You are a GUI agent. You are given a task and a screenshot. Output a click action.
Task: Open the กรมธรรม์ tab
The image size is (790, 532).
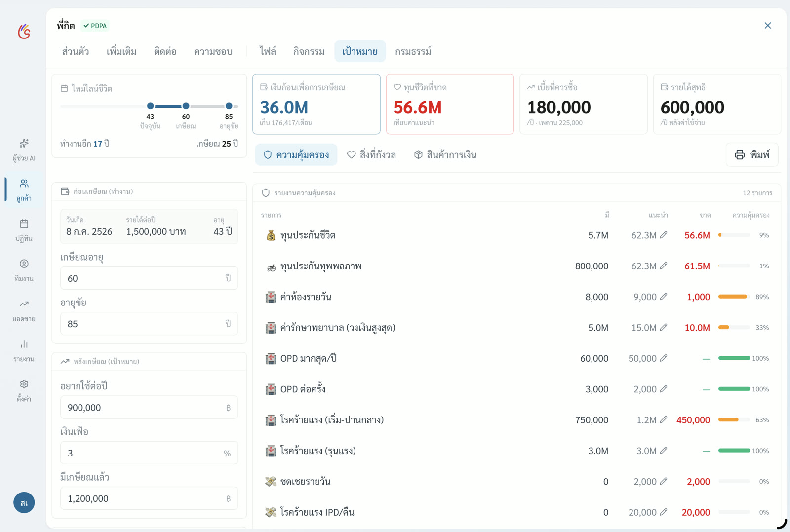[x=413, y=51]
